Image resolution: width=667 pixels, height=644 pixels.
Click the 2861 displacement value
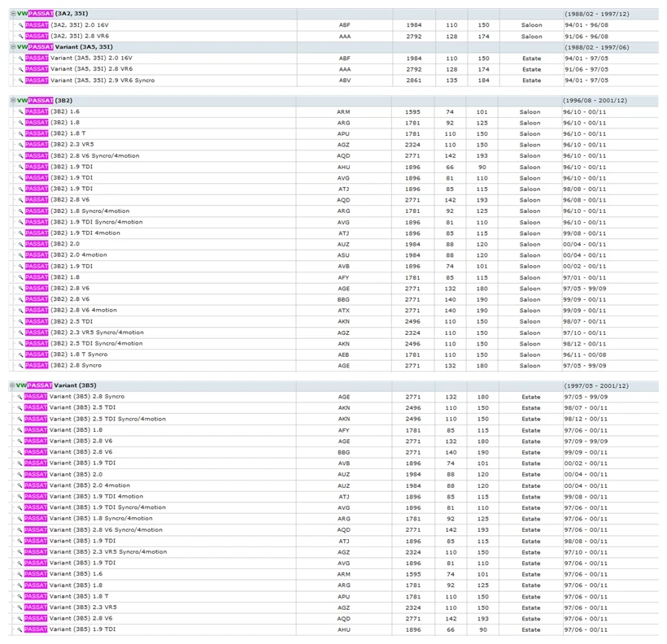414,80
